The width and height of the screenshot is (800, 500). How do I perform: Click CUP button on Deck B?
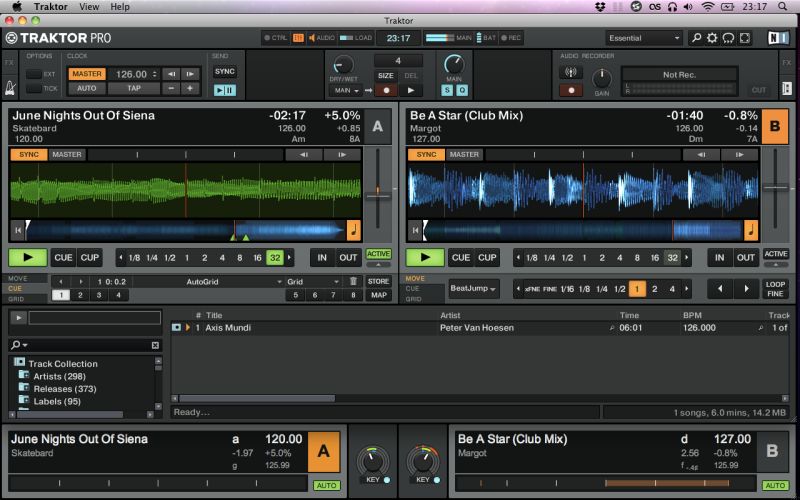click(x=487, y=258)
